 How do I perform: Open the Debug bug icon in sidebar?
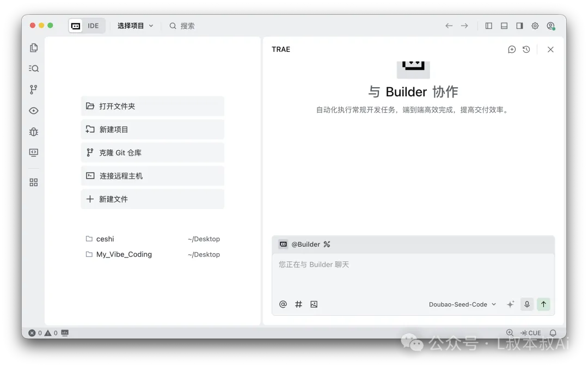[x=34, y=132]
